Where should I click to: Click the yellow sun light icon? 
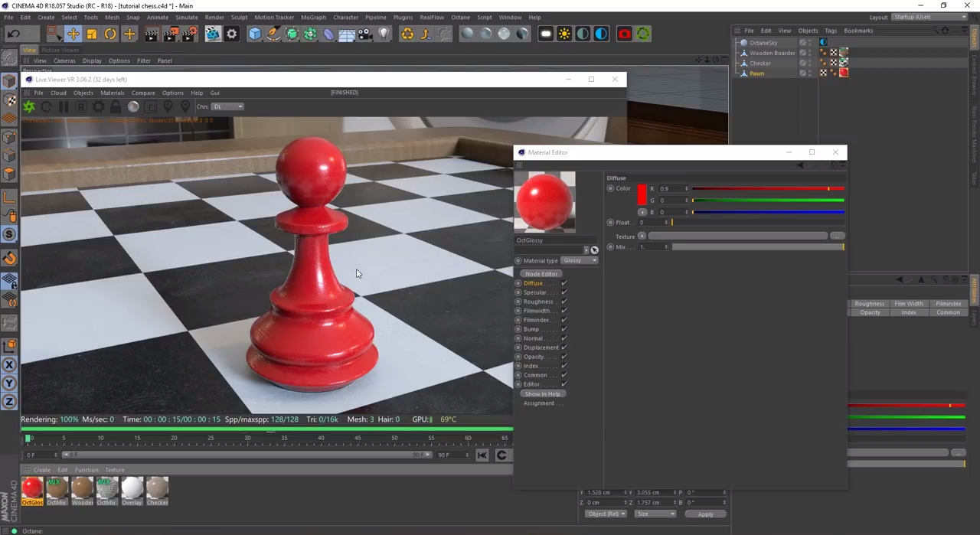(x=564, y=34)
